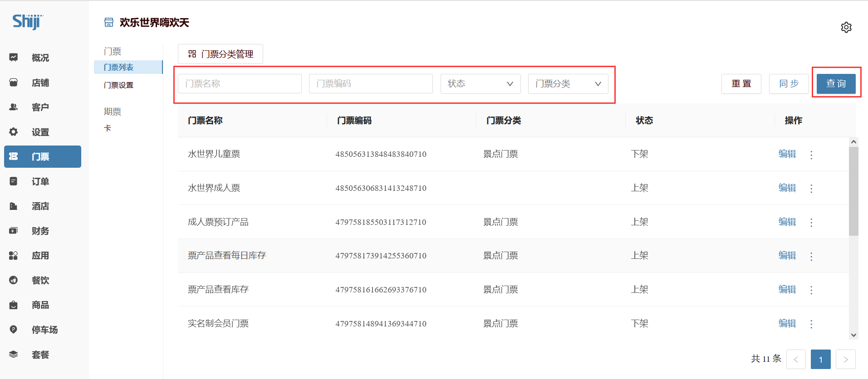Screen dimensions: 868x379
Task: Click the 共 11 条 total count
Action: (x=766, y=359)
